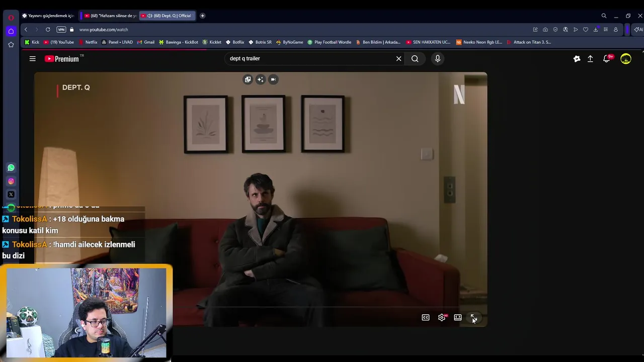Open video player settings gear

[x=442, y=317]
